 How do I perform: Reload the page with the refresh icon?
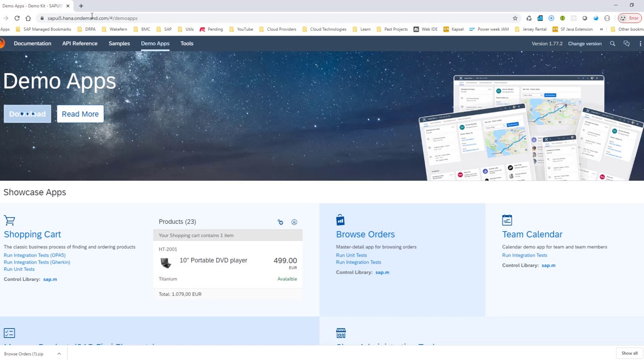pyautogui.click(x=17, y=18)
